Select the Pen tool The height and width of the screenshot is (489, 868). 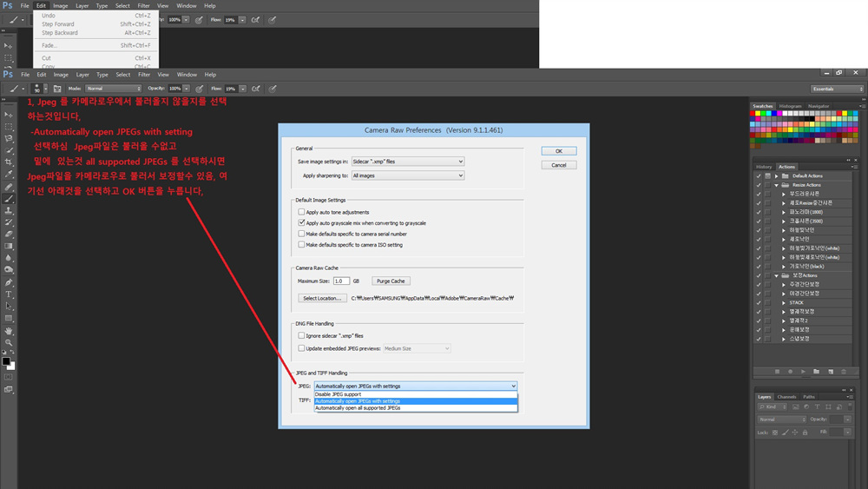(9, 282)
